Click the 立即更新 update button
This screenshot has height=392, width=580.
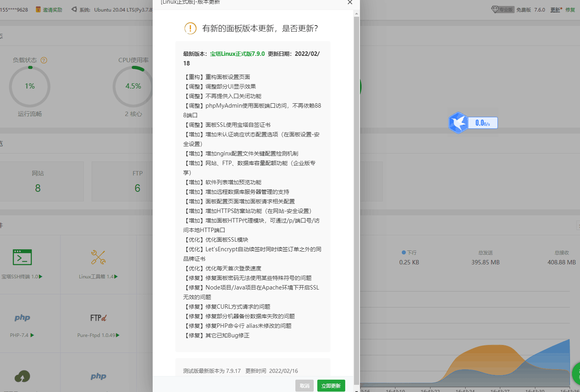click(x=331, y=386)
